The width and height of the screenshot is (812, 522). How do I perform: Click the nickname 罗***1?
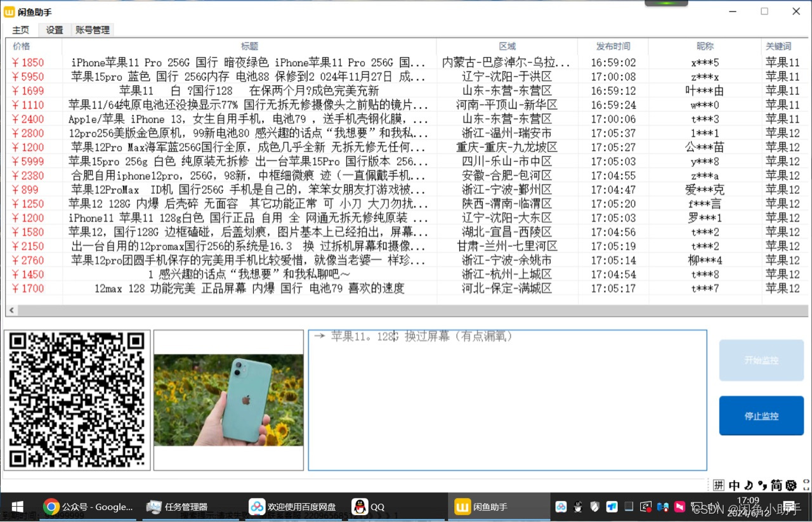705,218
